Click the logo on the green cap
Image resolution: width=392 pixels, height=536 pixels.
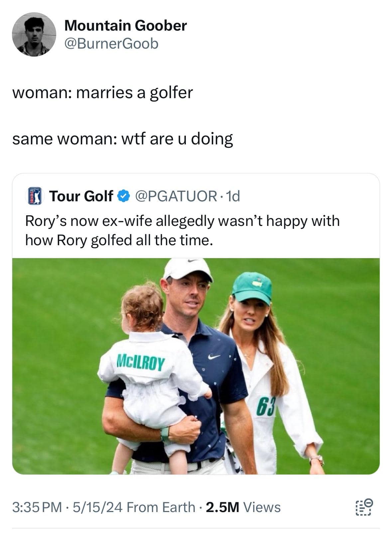click(255, 283)
